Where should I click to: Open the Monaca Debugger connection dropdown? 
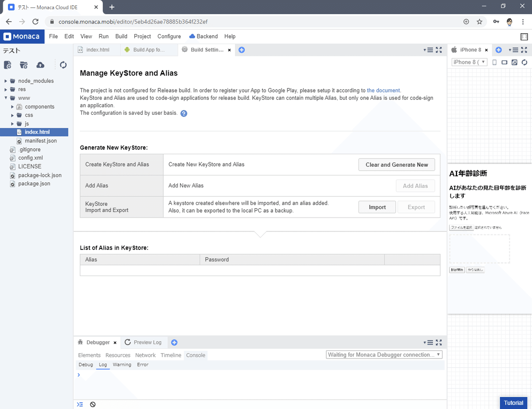coord(384,355)
